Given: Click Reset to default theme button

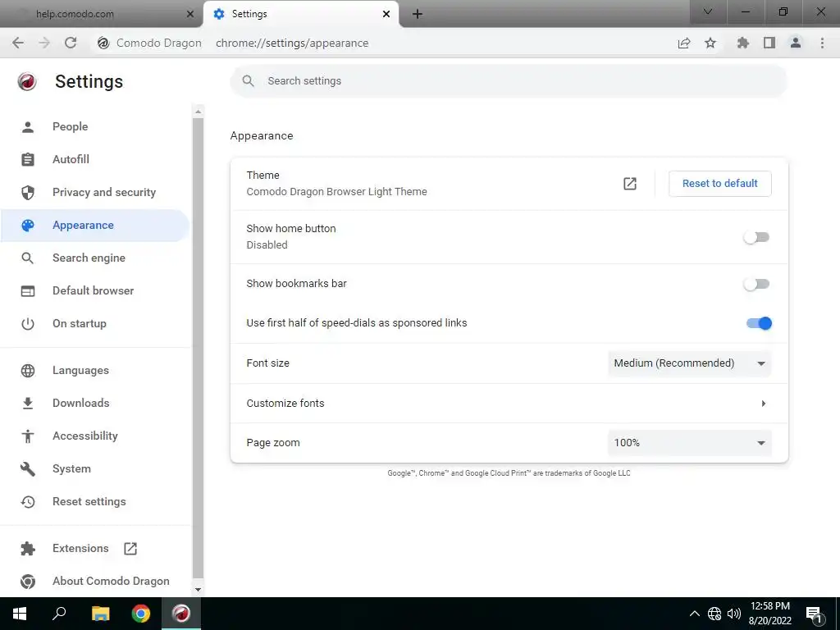Looking at the screenshot, I should coord(720,184).
